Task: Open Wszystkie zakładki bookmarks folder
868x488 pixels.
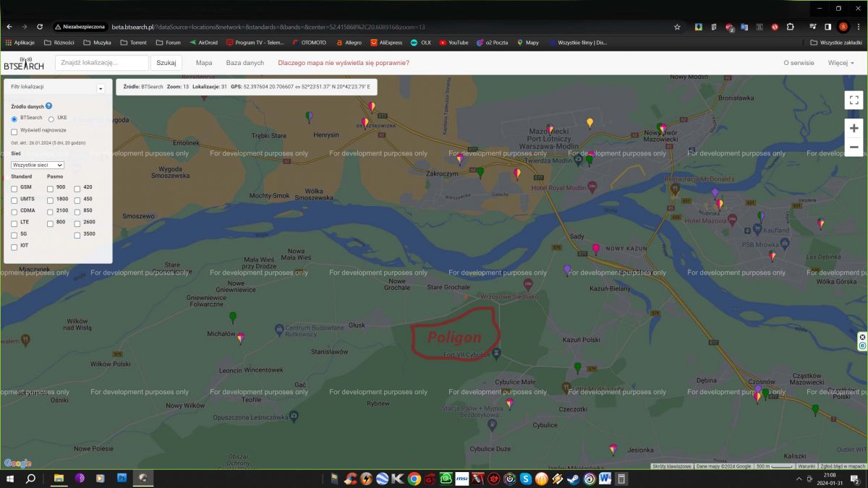Action: coord(835,43)
